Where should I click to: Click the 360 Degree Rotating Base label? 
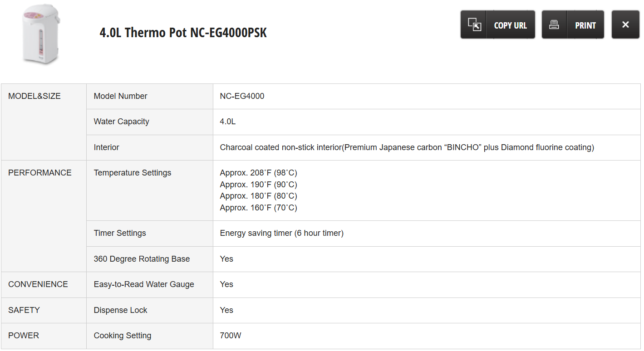point(142,259)
